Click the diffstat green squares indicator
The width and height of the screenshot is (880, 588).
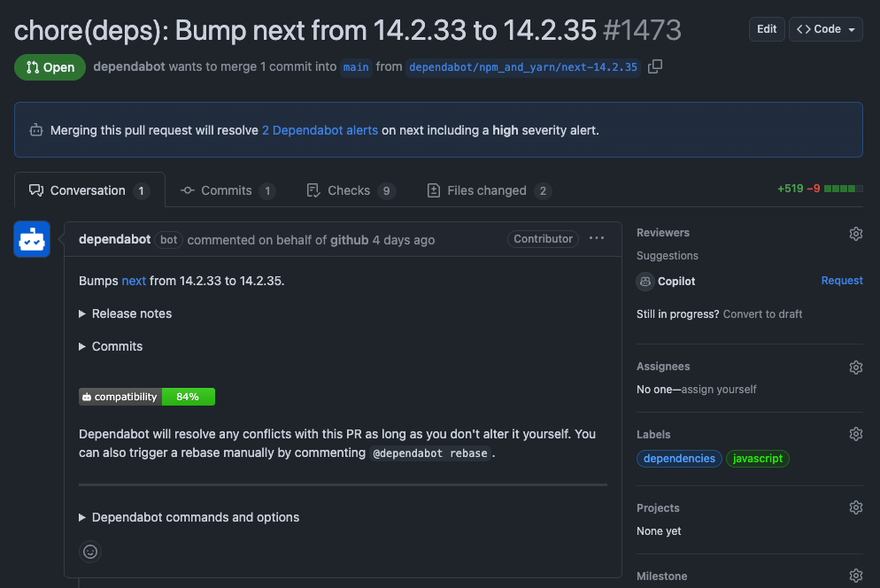click(x=843, y=189)
